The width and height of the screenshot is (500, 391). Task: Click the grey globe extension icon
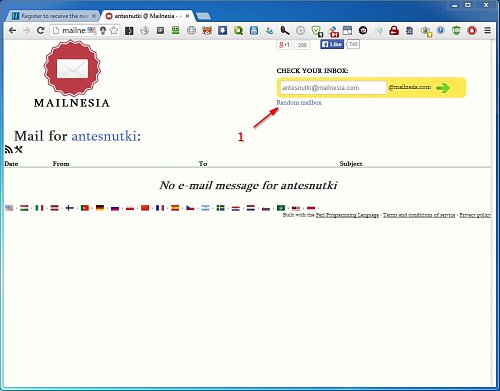(191, 31)
